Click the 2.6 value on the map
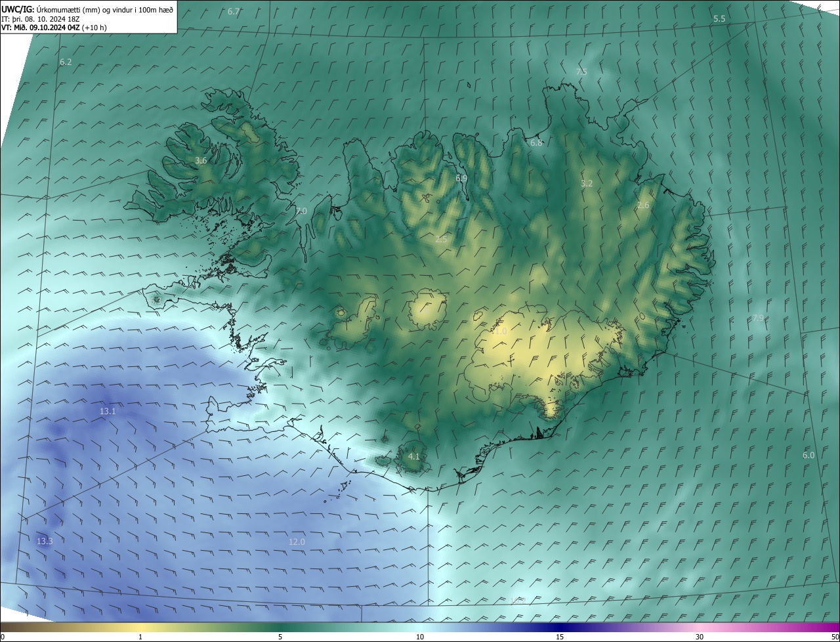840x642 pixels. click(x=643, y=205)
